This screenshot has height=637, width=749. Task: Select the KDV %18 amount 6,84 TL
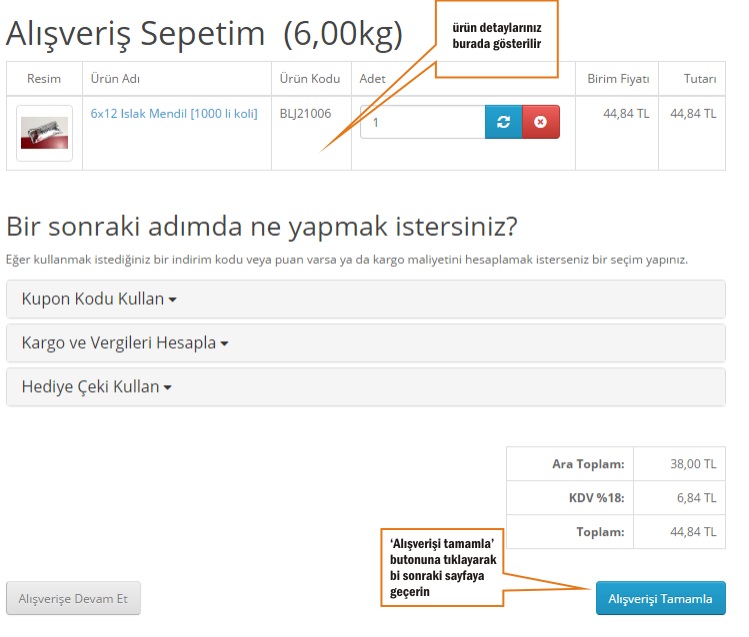point(696,497)
